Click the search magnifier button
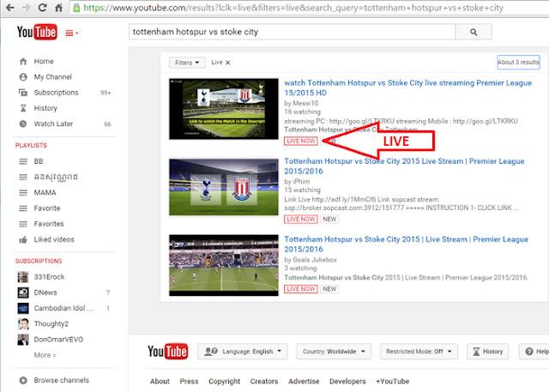 pyautogui.click(x=474, y=33)
